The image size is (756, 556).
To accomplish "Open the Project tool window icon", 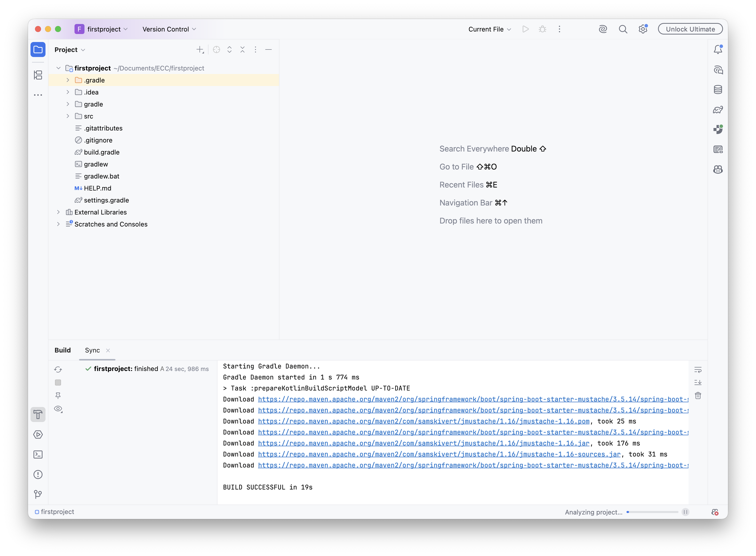I will tap(38, 50).
